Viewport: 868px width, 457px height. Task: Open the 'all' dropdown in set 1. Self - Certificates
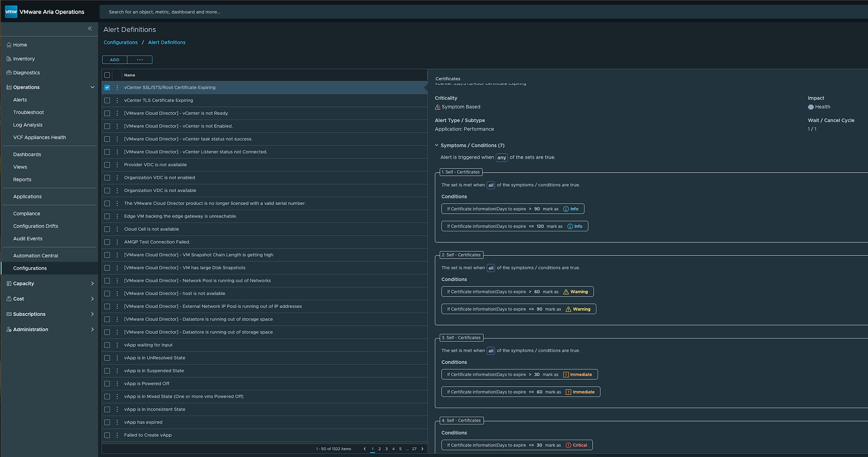pos(491,185)
